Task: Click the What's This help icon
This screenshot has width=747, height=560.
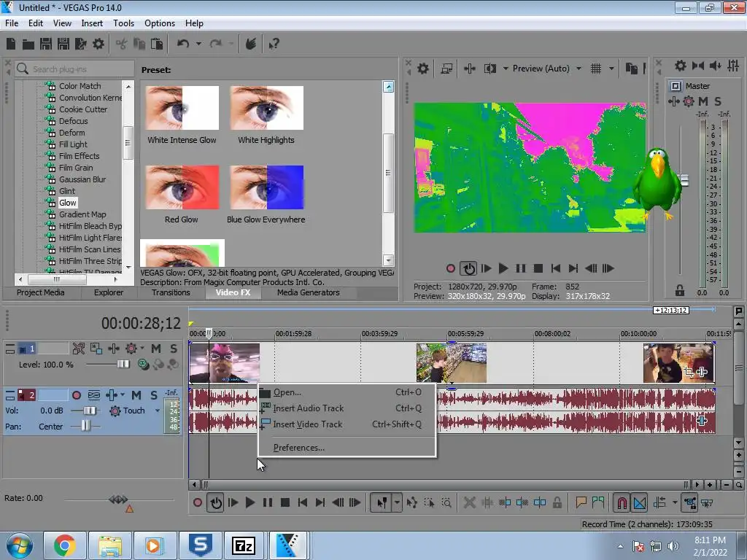Action: (x=274, y=44)
